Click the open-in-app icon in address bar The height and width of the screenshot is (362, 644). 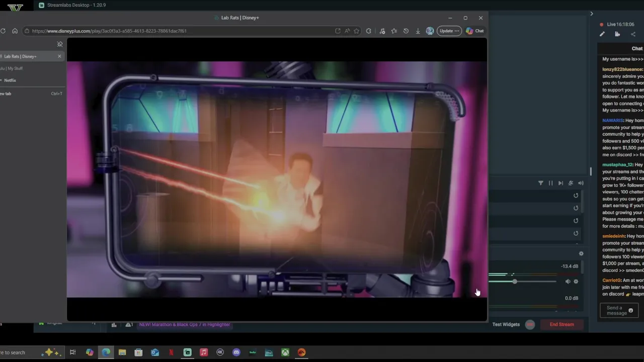[338, 31]
